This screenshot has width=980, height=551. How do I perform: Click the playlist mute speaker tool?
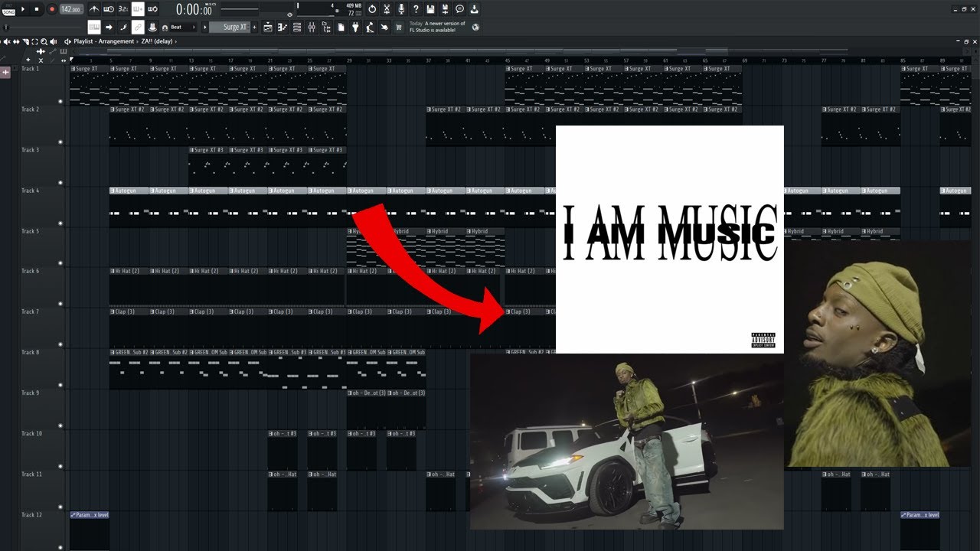pyautogui.click(x=7, y=41)
